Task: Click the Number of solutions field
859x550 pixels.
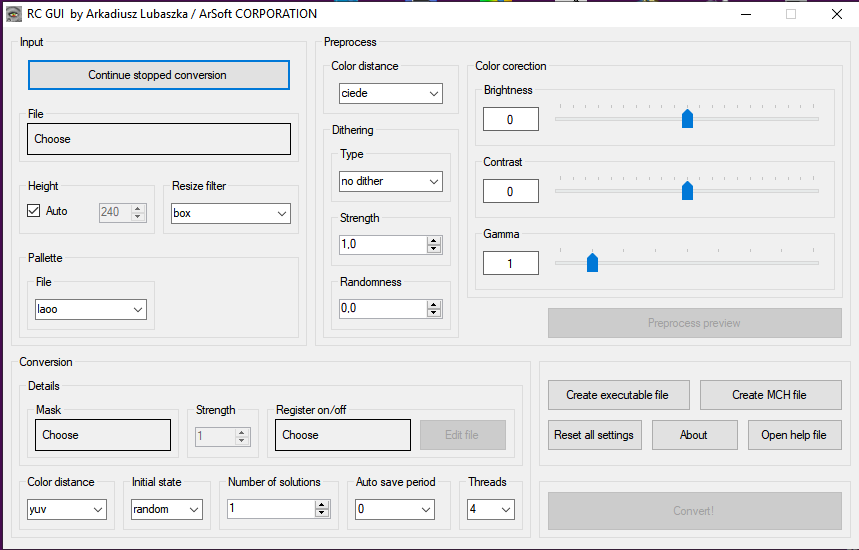Action: click(271, 509)
